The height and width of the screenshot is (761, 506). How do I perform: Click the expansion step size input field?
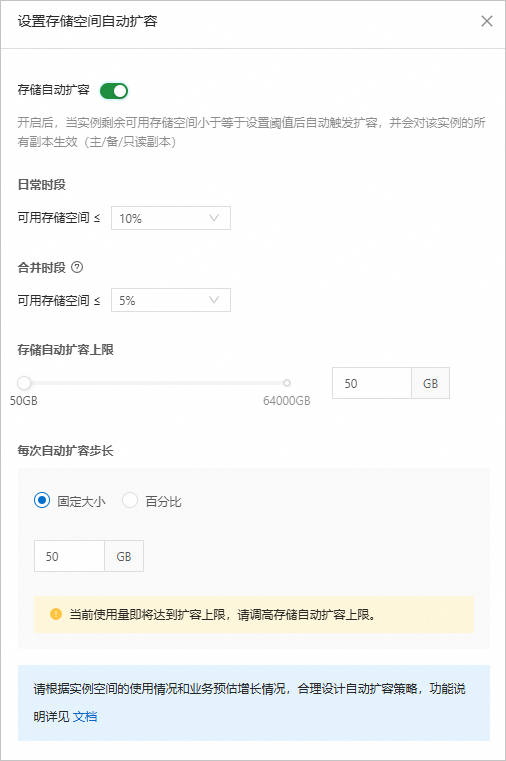pyautogui.click(x=69, y=556)
